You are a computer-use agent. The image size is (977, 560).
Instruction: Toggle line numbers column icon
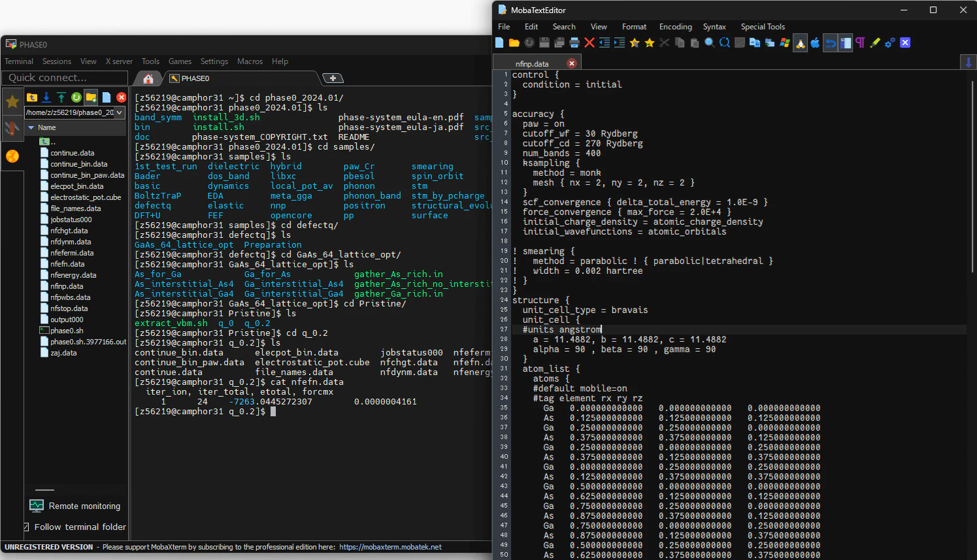click(x=846, y=43)
